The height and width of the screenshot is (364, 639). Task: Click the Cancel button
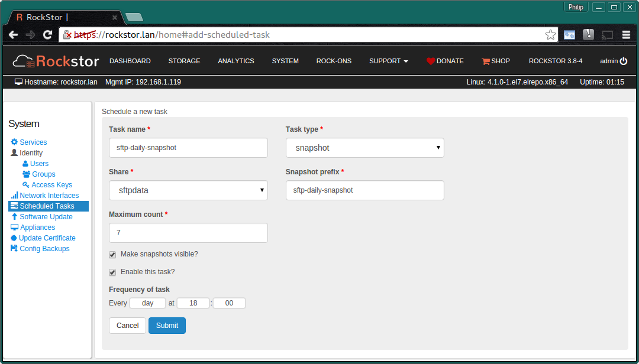click(x=127, y=326)
